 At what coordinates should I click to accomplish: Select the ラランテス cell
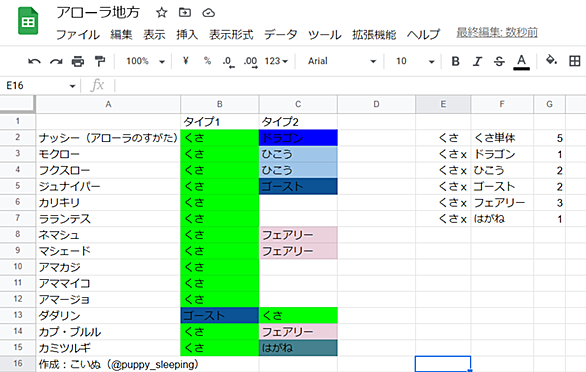(108, 218)
